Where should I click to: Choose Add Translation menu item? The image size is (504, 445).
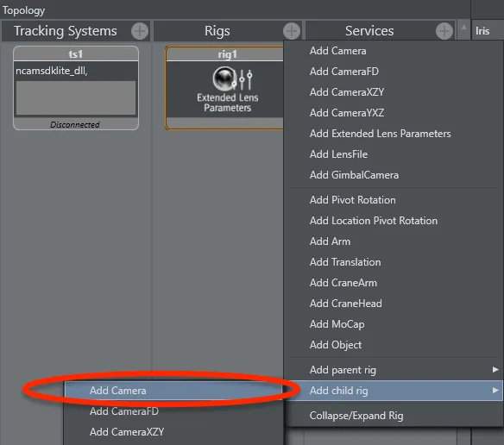pyautogui.click(x=394, y=262)
